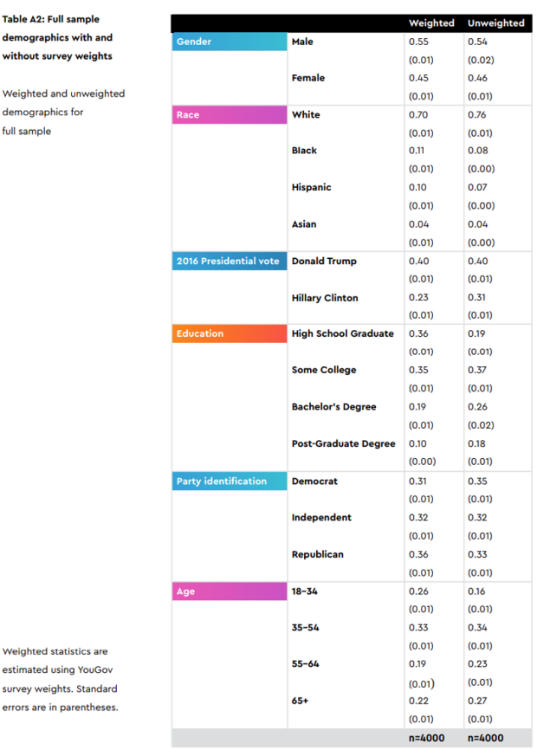Select the Bachelor's Degree row label

[335, 407]
